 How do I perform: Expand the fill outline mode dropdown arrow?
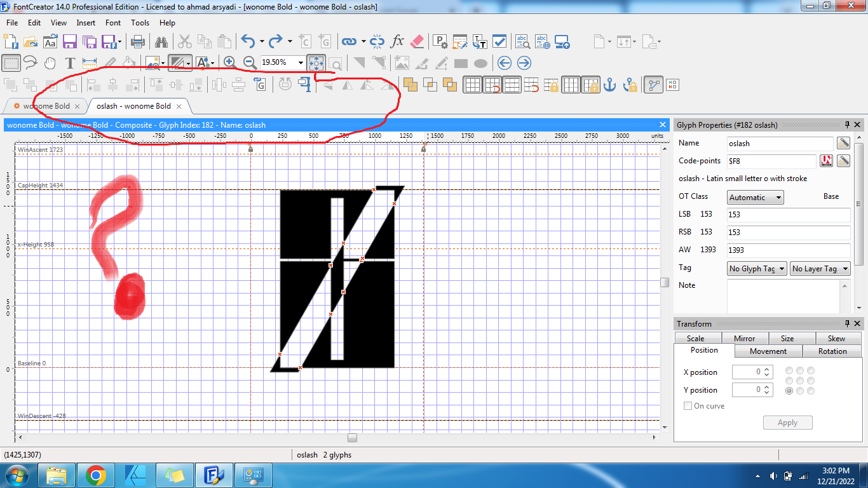(189, 63)
